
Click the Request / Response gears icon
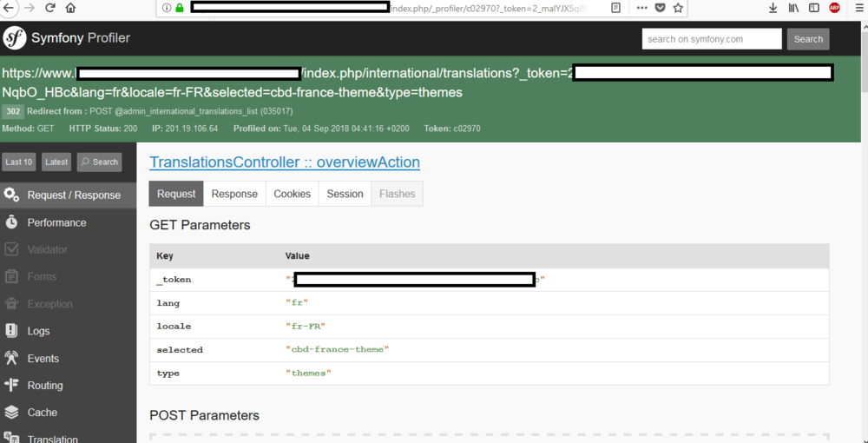tap(11, 195)
